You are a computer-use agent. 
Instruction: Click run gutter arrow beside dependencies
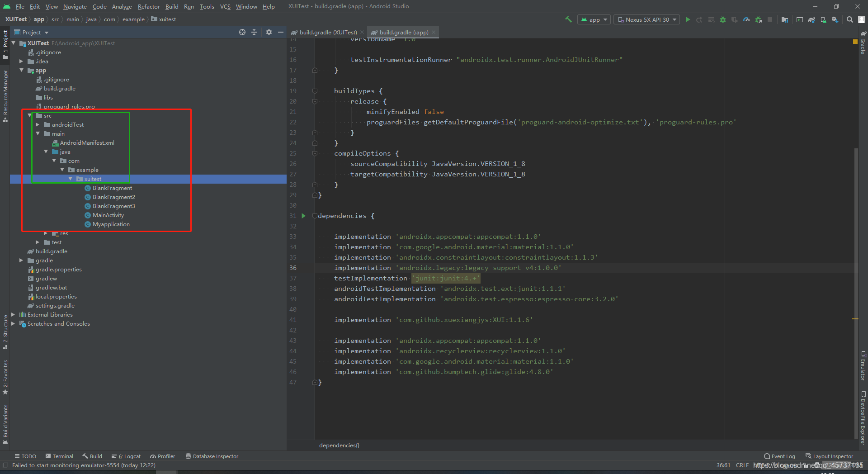click(304, 216)
